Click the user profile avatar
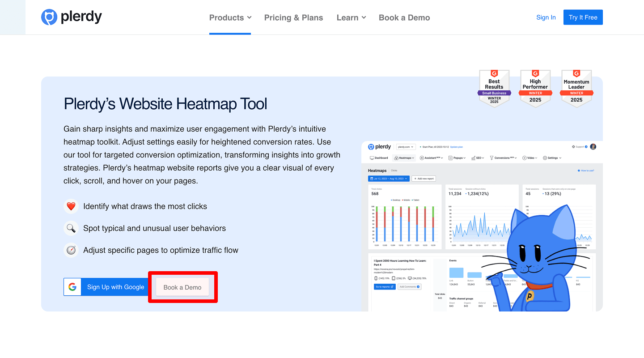Image resolution: width=644 pixels, height=358 pixels. (593, 146)
